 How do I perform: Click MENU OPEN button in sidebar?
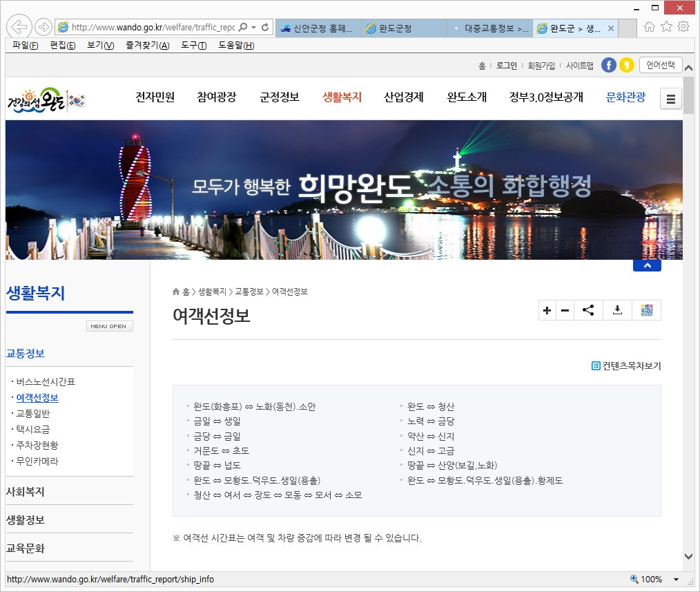pyautogui.click(x=109, y=326)
